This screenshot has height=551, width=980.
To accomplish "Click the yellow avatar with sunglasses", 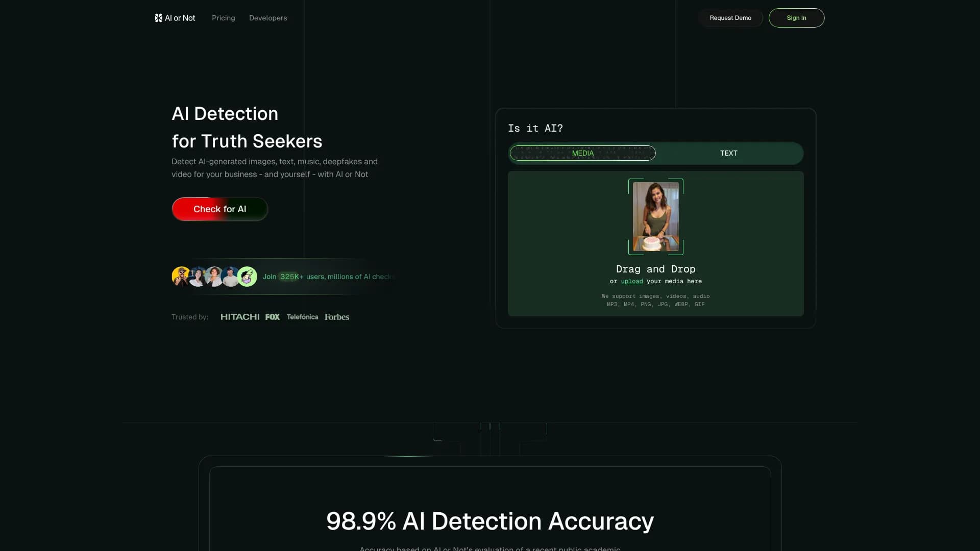I will tap(181, 276).
